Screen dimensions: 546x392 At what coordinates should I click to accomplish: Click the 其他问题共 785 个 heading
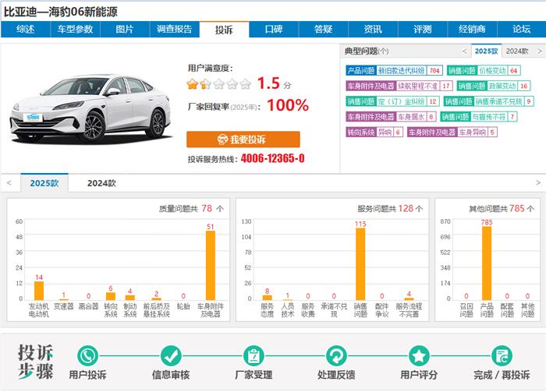[x=502, y=209]
